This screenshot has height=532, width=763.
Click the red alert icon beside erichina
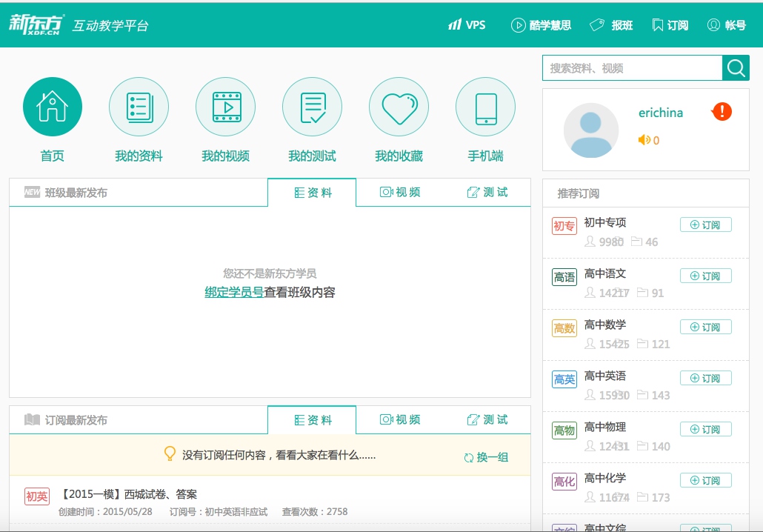click(x=722, y=112)
